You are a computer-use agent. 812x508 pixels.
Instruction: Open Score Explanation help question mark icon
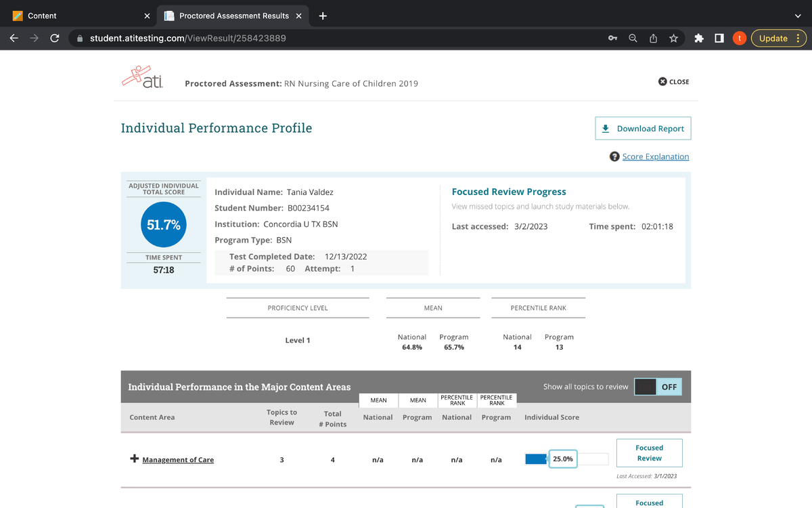(614, 156)
